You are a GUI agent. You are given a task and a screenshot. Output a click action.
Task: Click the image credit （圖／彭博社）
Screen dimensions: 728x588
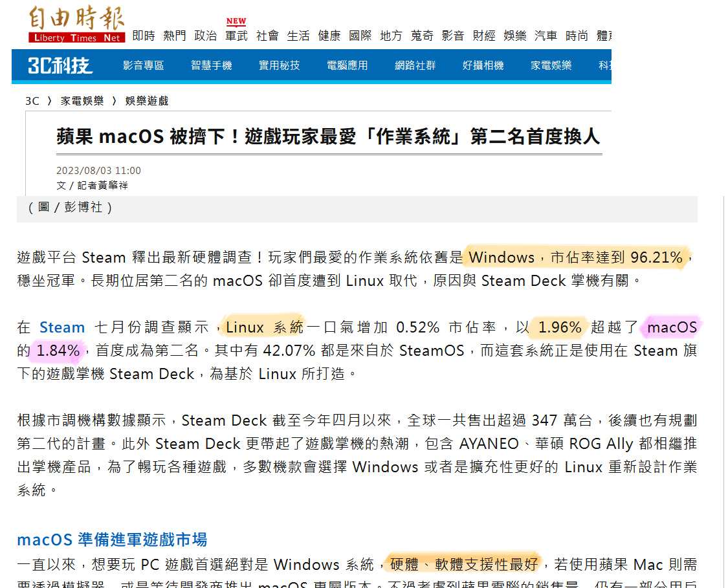tap(70, 207)
